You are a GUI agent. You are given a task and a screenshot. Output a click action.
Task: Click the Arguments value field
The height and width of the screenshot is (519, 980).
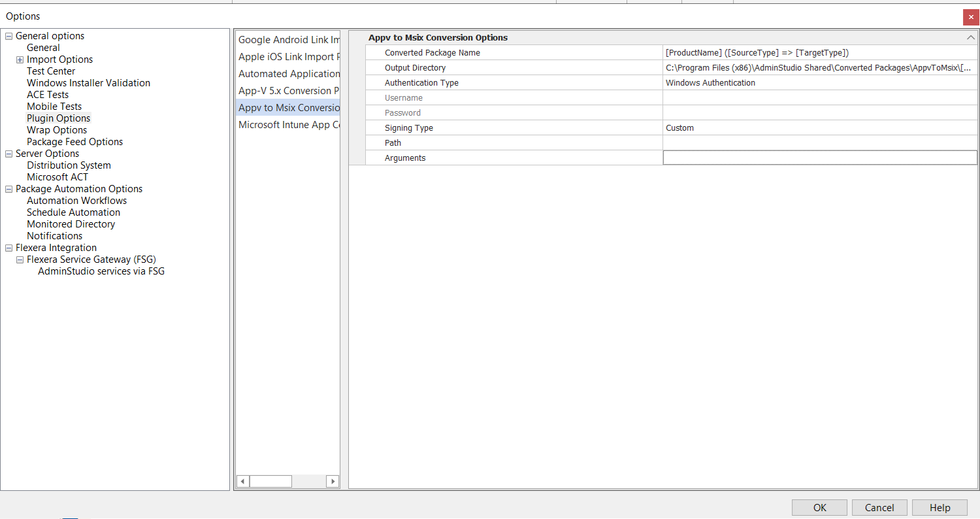click(819, 158)
